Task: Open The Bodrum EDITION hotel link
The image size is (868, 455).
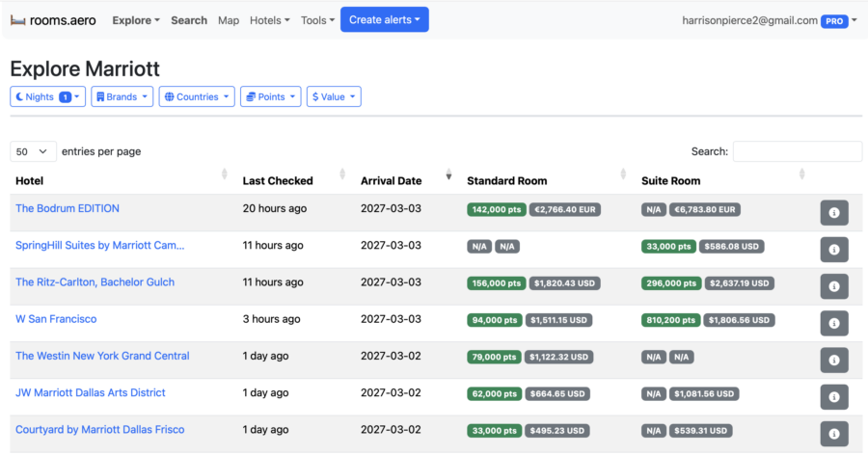Action: 67,208
